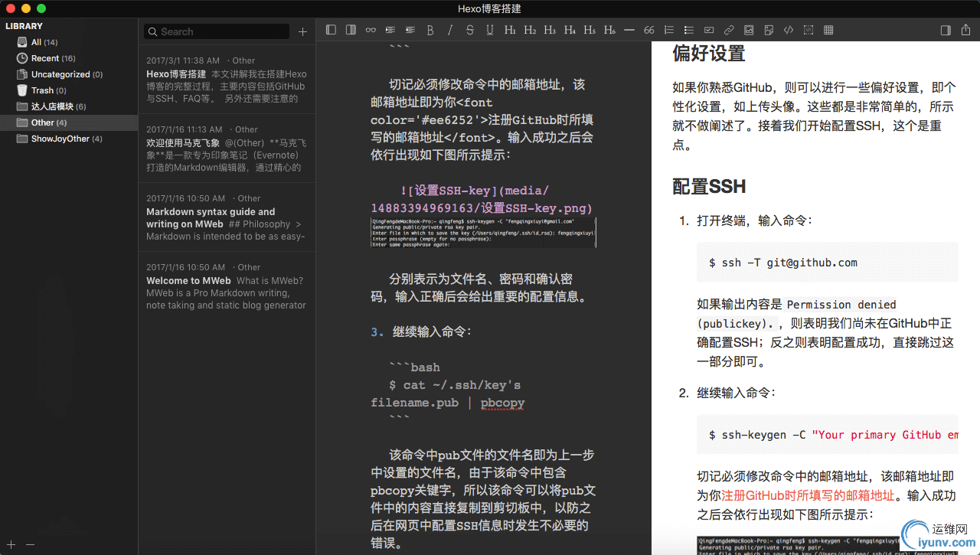This screenshot has width=980, height=555.
Task: Open the Hexo博客搭建 document
Action: click(x=227, y=80)
